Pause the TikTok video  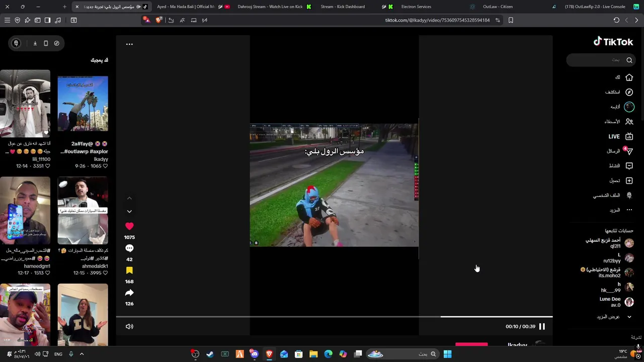point(542,326)
